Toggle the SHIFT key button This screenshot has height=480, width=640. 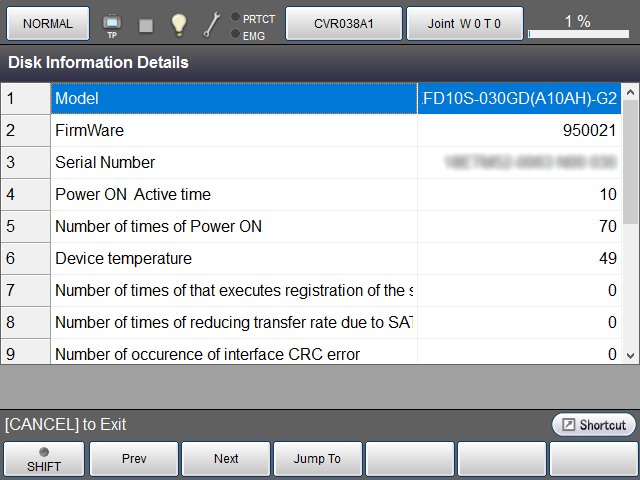44,459
